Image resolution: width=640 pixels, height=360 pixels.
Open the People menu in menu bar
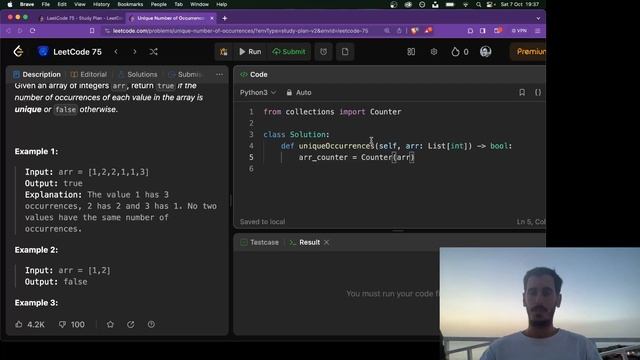pos(159,4)
